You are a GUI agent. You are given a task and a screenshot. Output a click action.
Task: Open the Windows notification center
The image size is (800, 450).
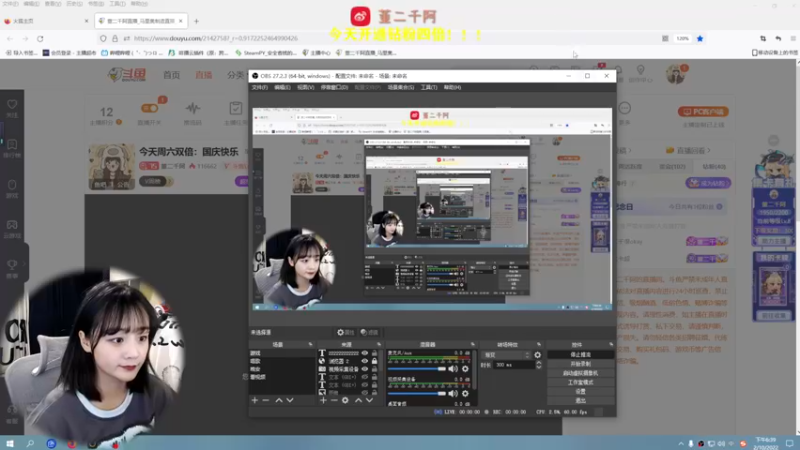pyautogui.click(x=789, y=443)
